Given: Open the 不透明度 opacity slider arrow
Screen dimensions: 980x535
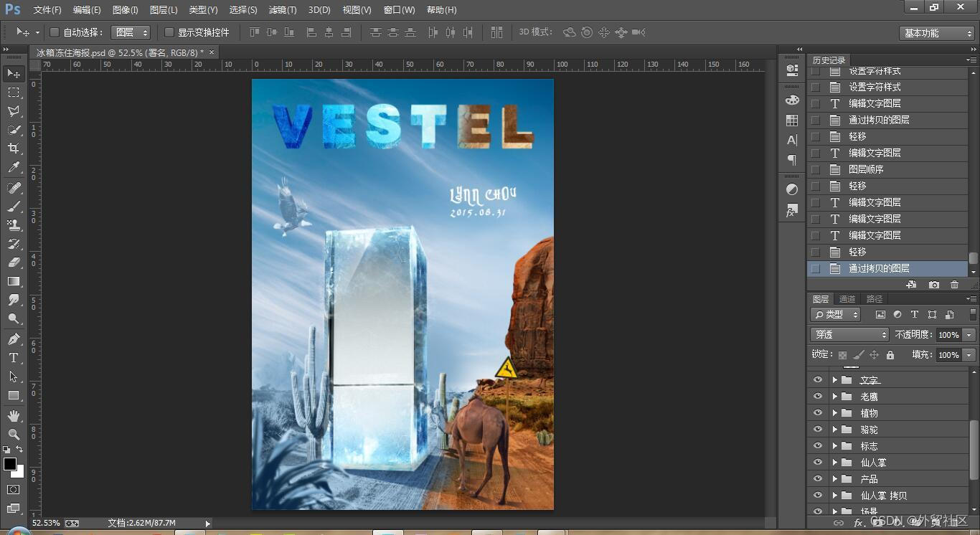Looking at the screenshot, I should pyautogui.click(x=969, y=335).
